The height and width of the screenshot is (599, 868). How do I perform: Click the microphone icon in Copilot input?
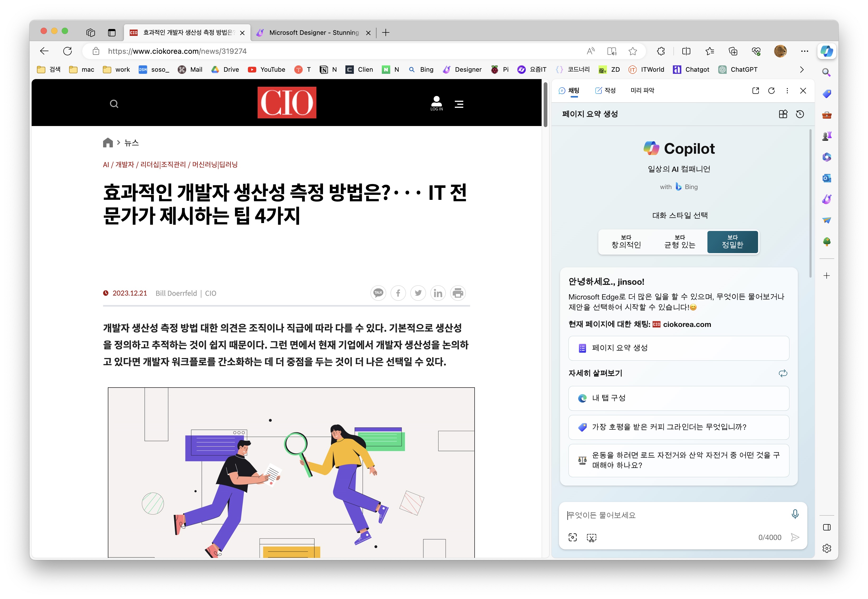tap(794, 514)
